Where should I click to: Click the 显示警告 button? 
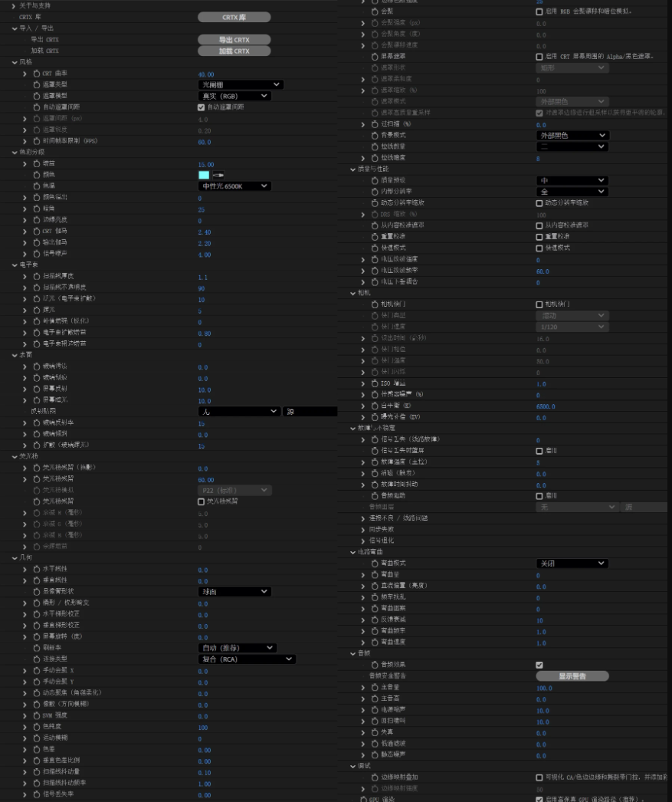572,676
